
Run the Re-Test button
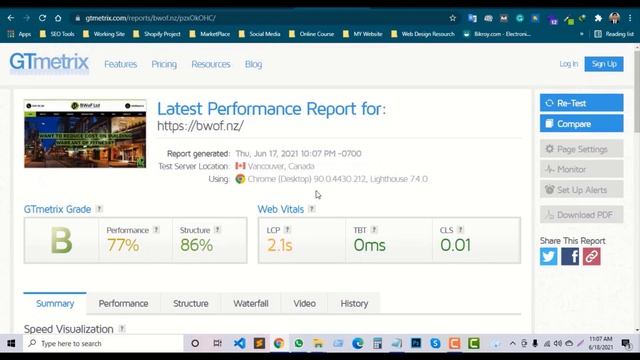pos(582,103)
